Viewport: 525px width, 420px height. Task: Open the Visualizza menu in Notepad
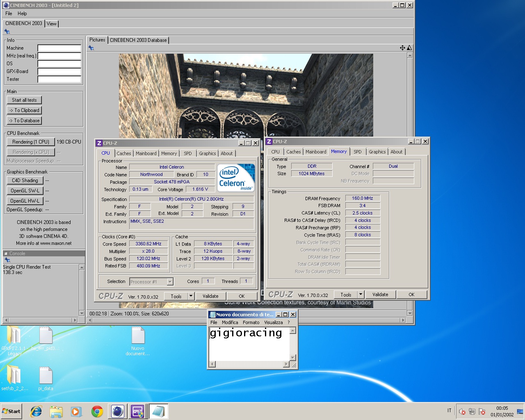coord(274,322)
